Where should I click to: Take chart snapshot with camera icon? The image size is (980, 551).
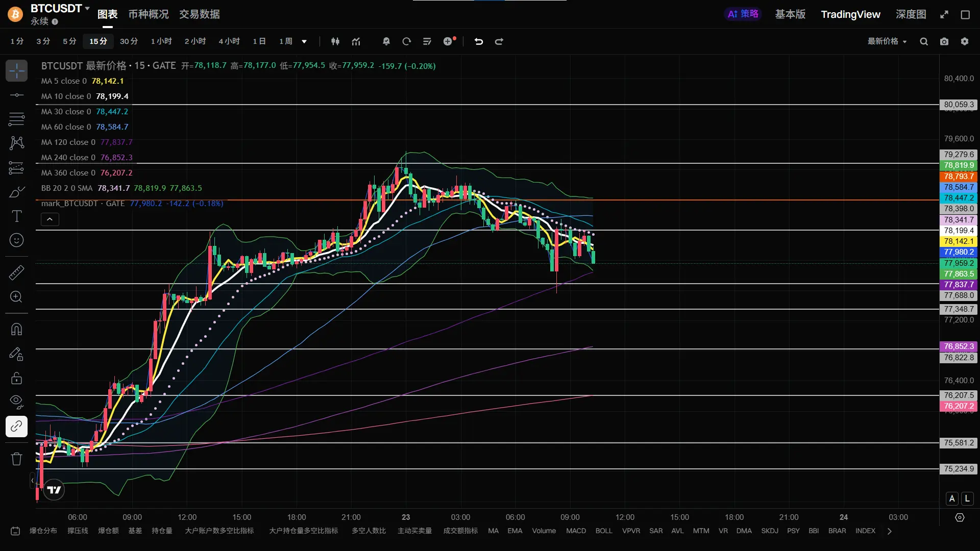click(x=944, y=41)
